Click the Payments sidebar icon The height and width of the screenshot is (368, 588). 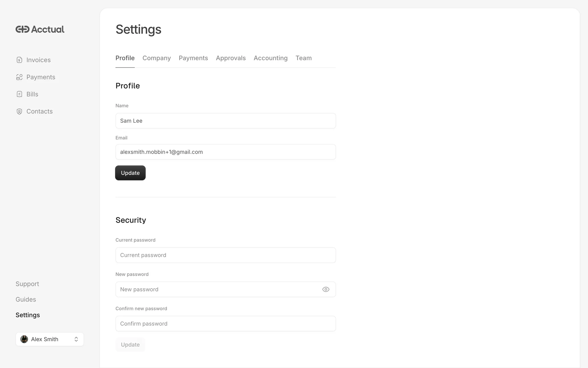[19, 77]
